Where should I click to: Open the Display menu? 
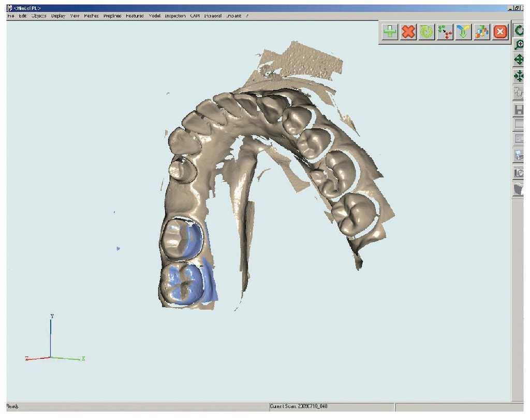(x=58, y=16)
